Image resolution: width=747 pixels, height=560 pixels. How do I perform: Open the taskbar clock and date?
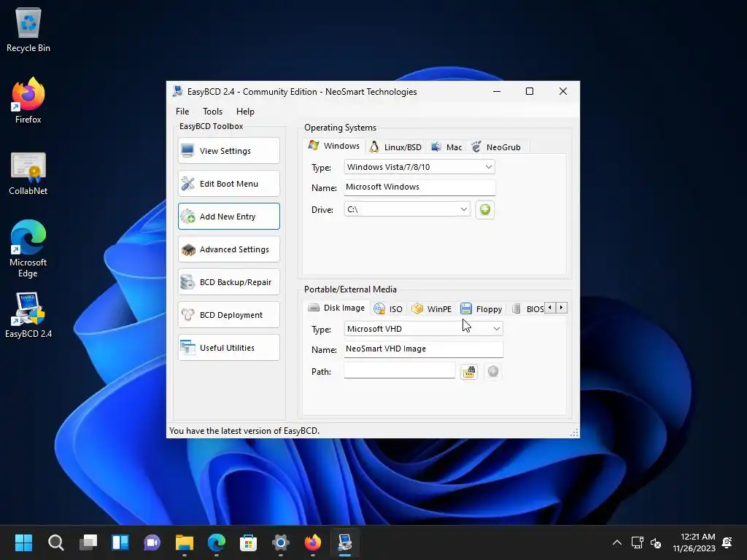pyautogui.click(x=694, y=542)
